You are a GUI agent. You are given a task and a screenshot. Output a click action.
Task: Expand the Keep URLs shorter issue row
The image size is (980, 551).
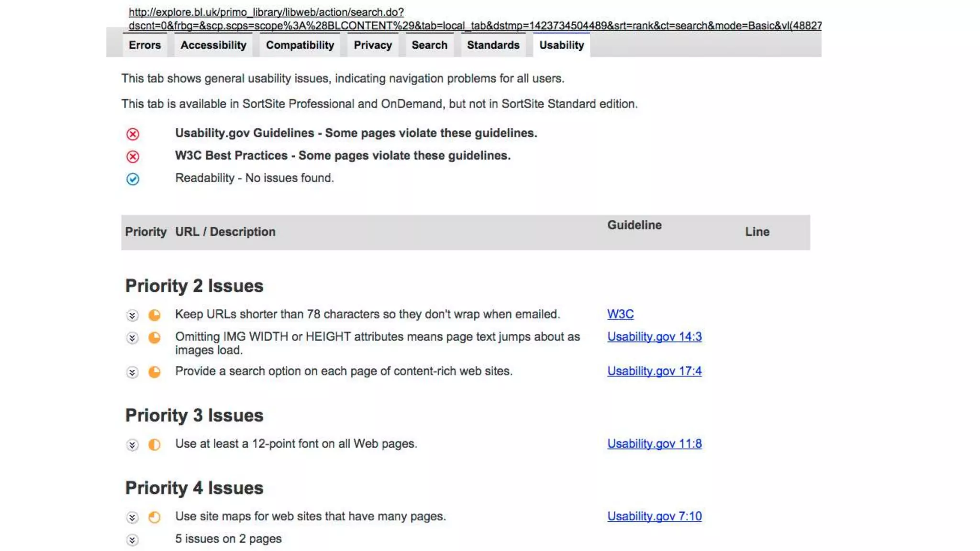point(132,315)
